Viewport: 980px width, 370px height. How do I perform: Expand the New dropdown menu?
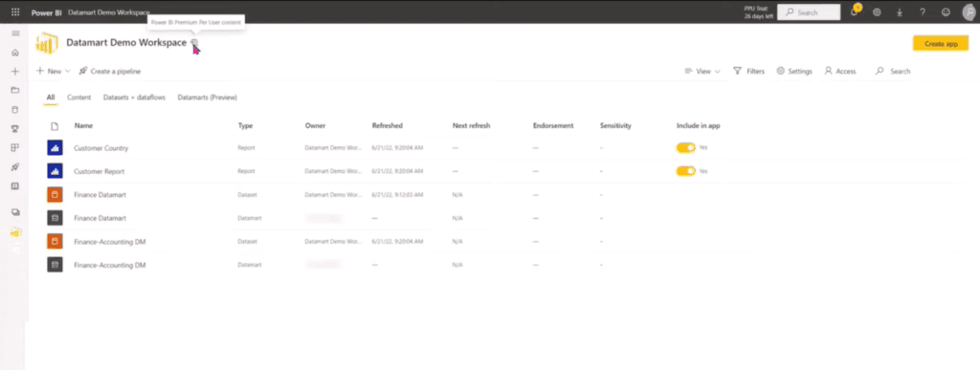[x=54, y=71]
